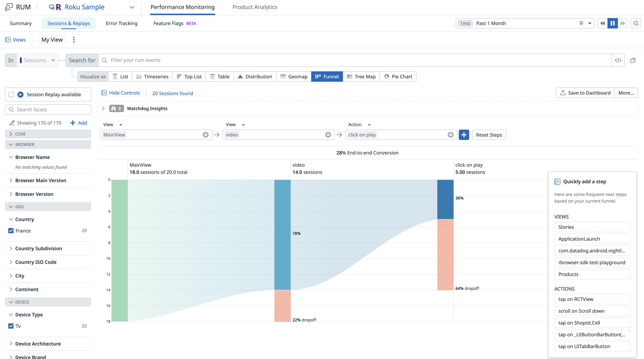Remove the MainView funnel step
The width and height of the screenshot is (644, 359).
coord(205,135)
